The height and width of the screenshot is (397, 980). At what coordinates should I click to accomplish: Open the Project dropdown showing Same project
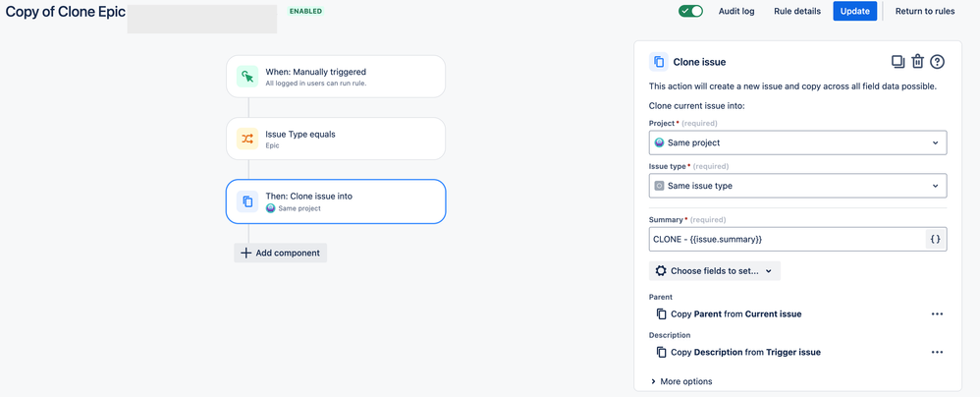[797, 142]
